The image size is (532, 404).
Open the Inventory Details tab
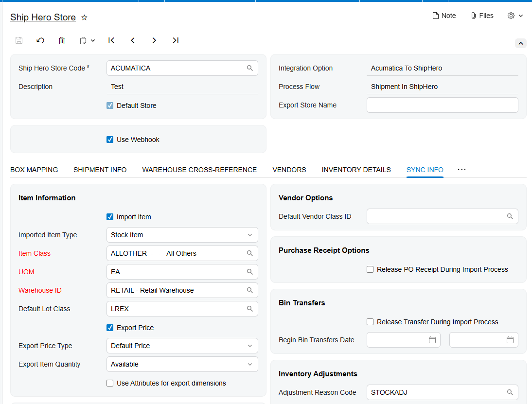tap(356, 170)
